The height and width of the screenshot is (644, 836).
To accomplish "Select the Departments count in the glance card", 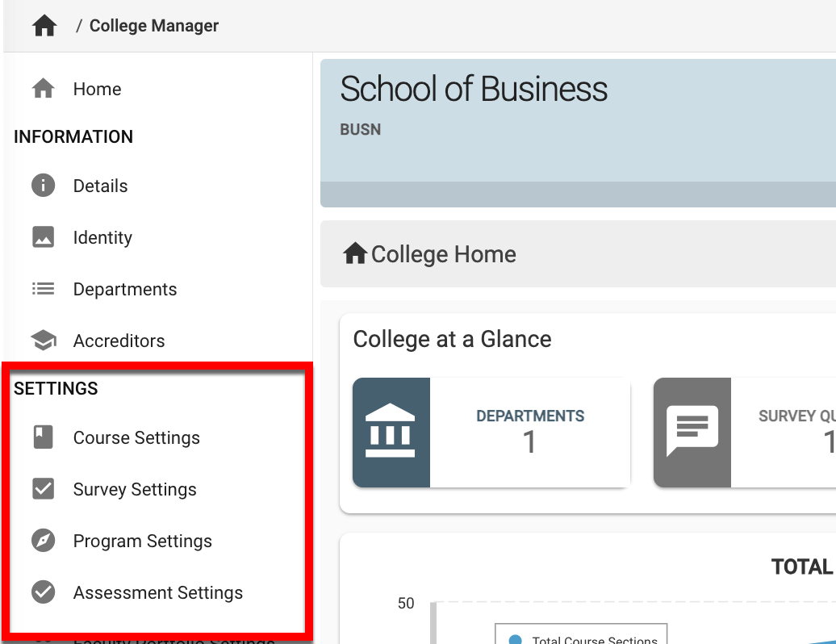I will pyautogui.click(x=529, y=442).
